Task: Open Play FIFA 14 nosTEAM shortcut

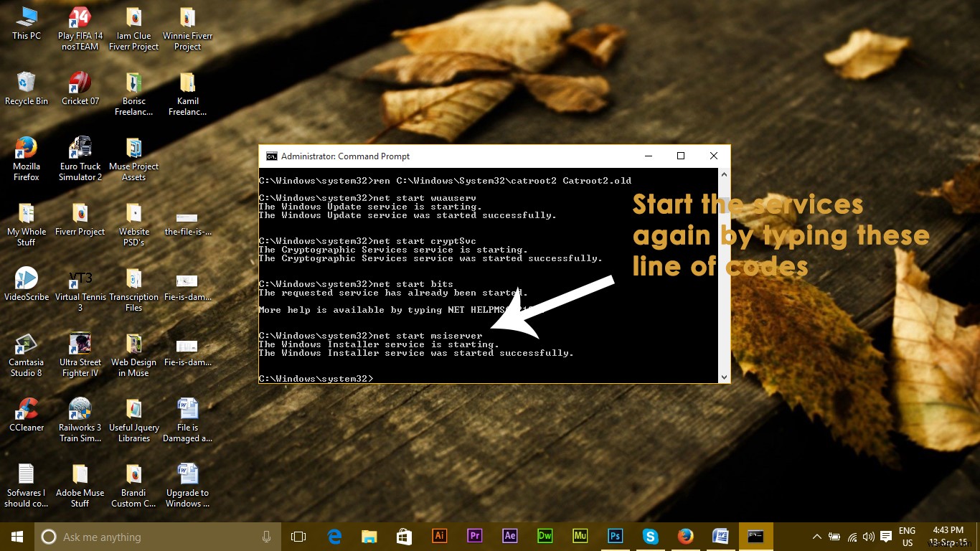Action: point(80,29)
